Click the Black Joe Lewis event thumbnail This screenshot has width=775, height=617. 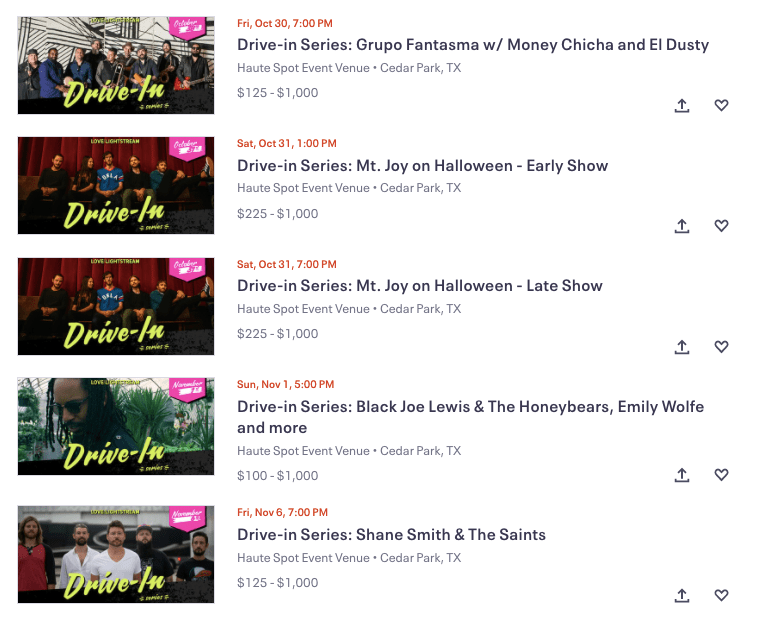click(116, 427)
